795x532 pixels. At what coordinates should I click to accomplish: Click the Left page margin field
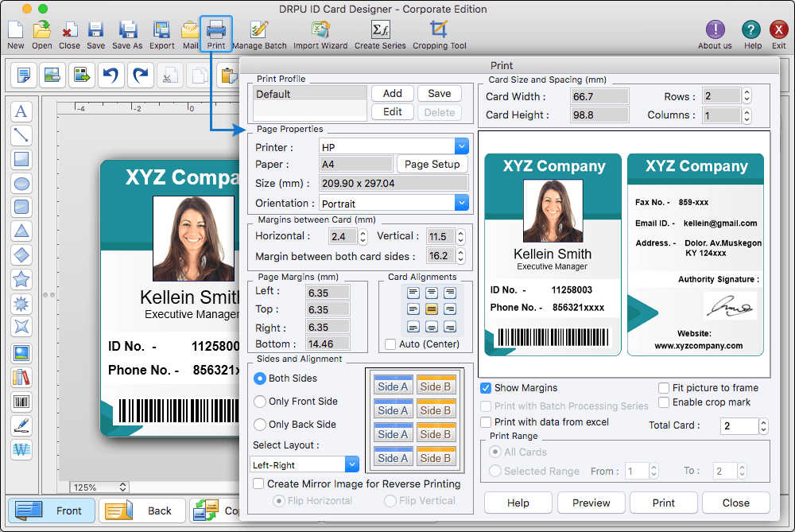click(328, 293)
